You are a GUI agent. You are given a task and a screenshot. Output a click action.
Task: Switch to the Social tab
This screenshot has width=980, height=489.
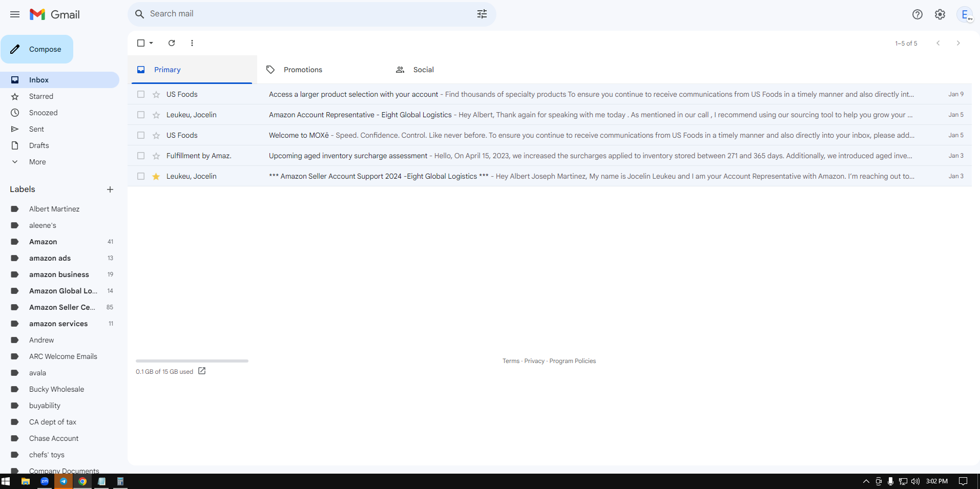click(451, 70)
